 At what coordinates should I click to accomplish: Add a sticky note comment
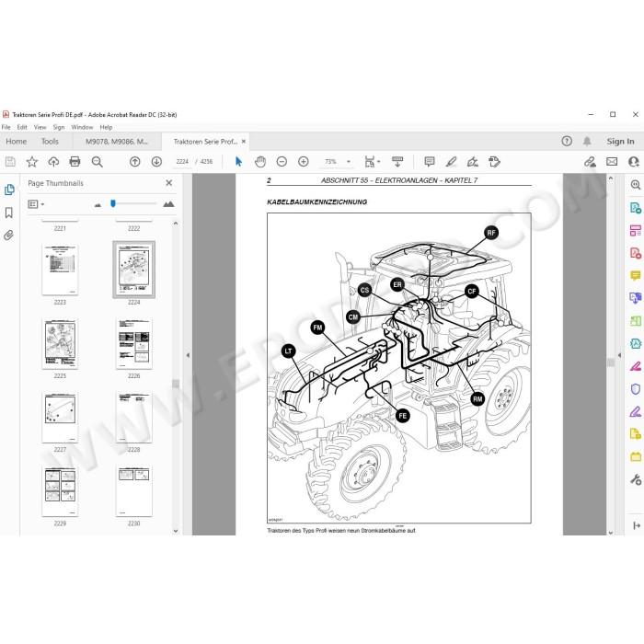click(x=430, y=162)
